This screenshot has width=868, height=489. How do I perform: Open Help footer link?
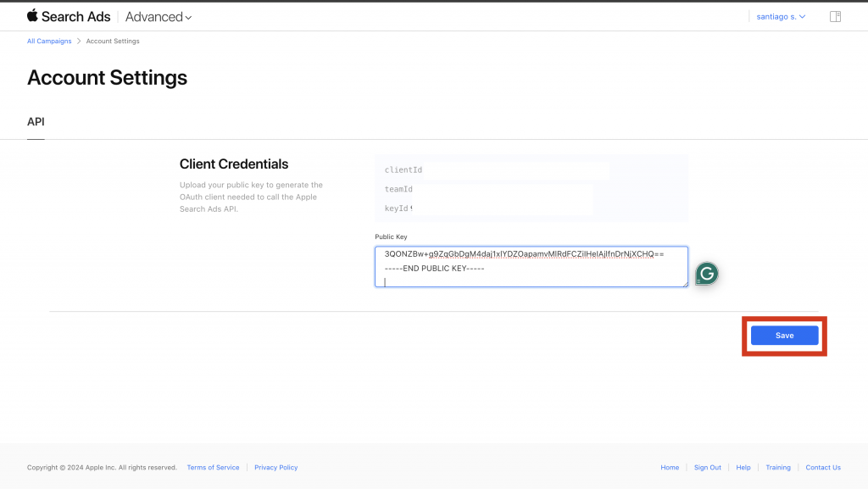743,468
